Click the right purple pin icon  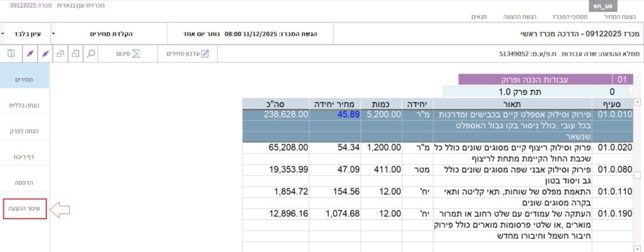tap(44, 54)
